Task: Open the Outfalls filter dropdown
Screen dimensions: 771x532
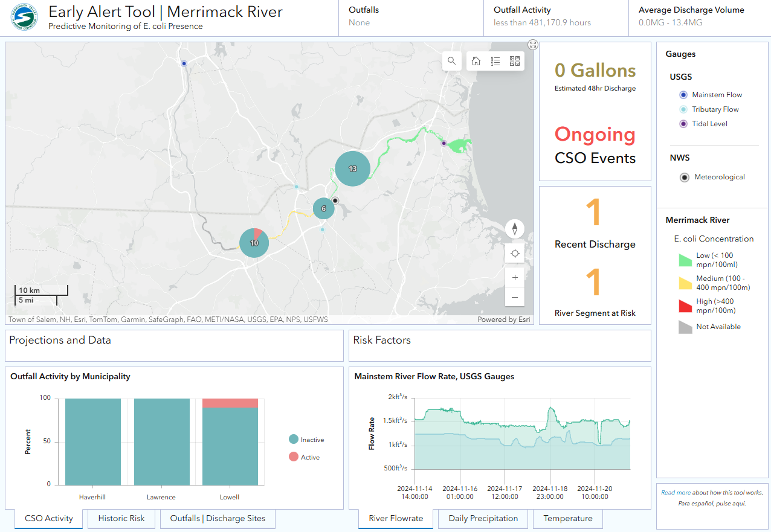Action: tap(411, 18)
